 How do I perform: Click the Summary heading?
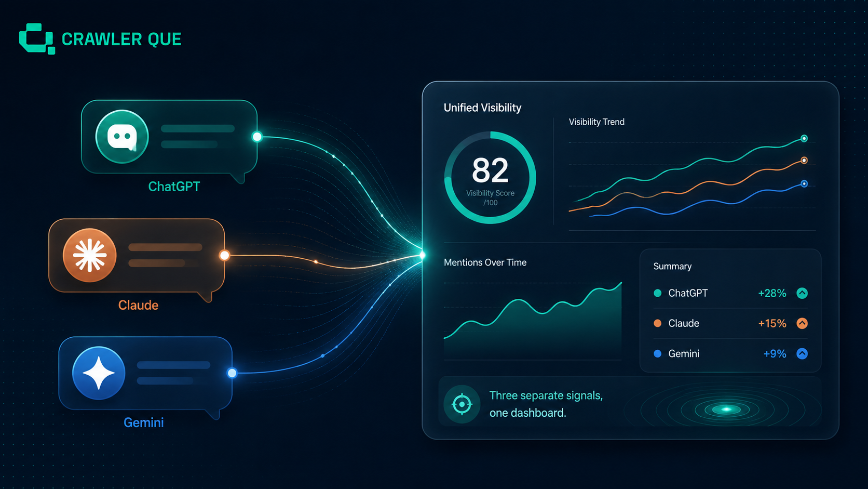tap(672, 266)
